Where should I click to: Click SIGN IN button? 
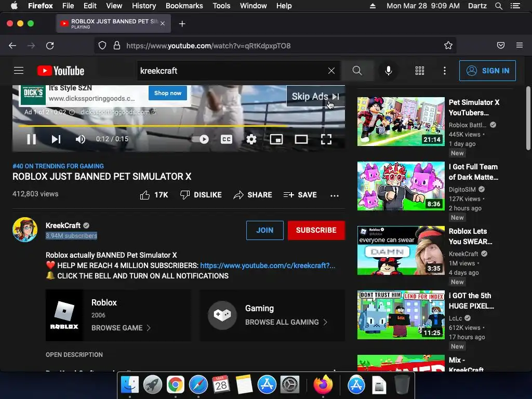point(487,71)
